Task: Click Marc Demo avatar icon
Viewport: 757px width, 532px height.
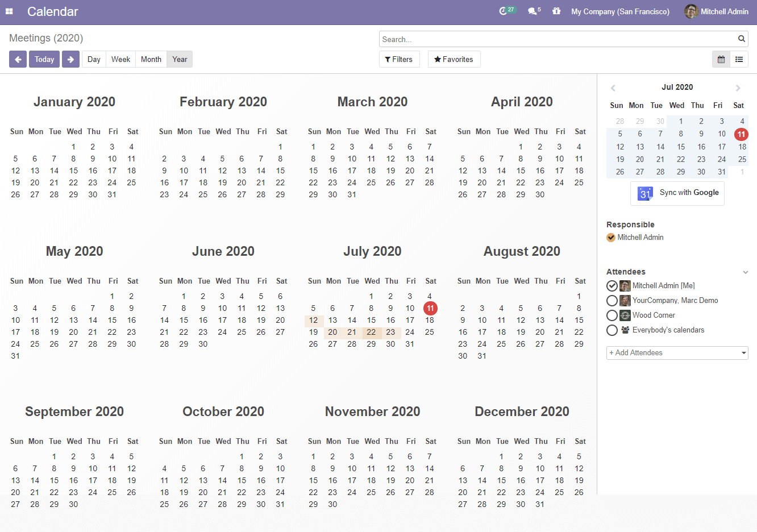Action: (x=625, y=300)
